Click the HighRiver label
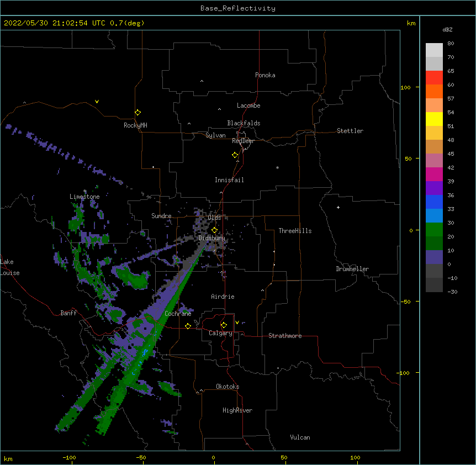476x465 pixels. [237, 410]
